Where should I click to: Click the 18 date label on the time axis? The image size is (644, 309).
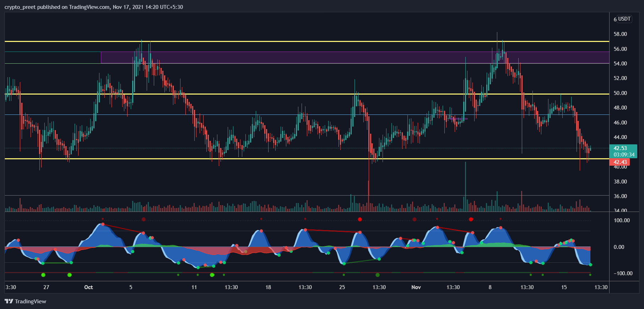[268, 287]
